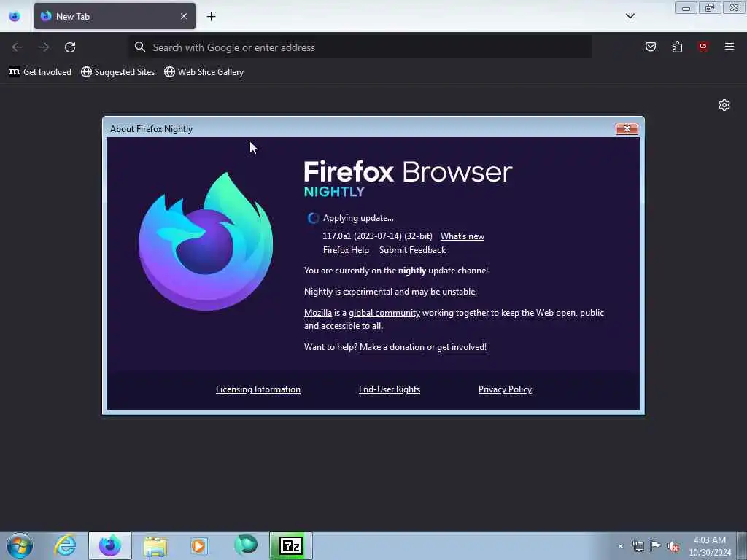Reload the current page
The width and height of the screenshot is (747, 560).
(70, 47)
